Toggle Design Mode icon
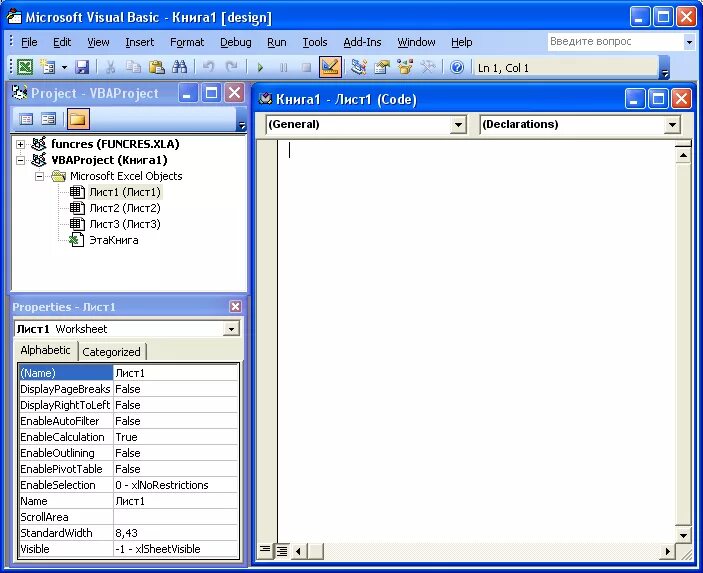The height and width of the screenshot is (573, 703). 330,67
